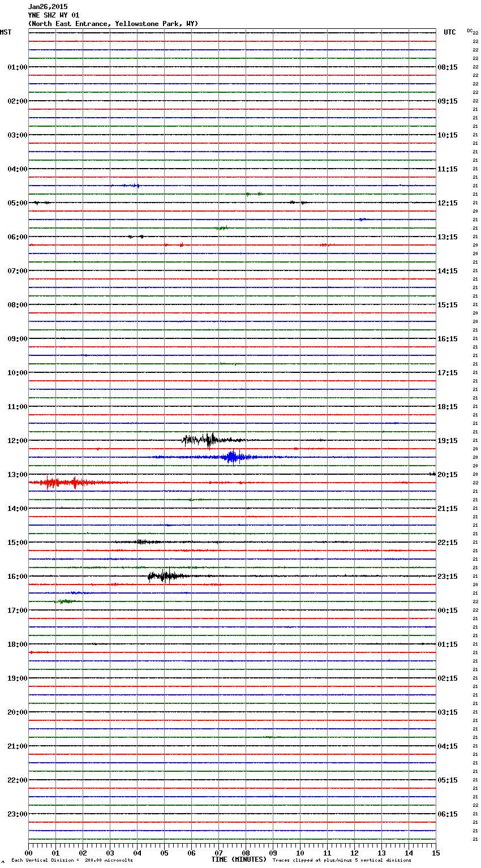Click the UTC timezone label
The height and width of the screenshot is (868, 481).
(450, 32)
